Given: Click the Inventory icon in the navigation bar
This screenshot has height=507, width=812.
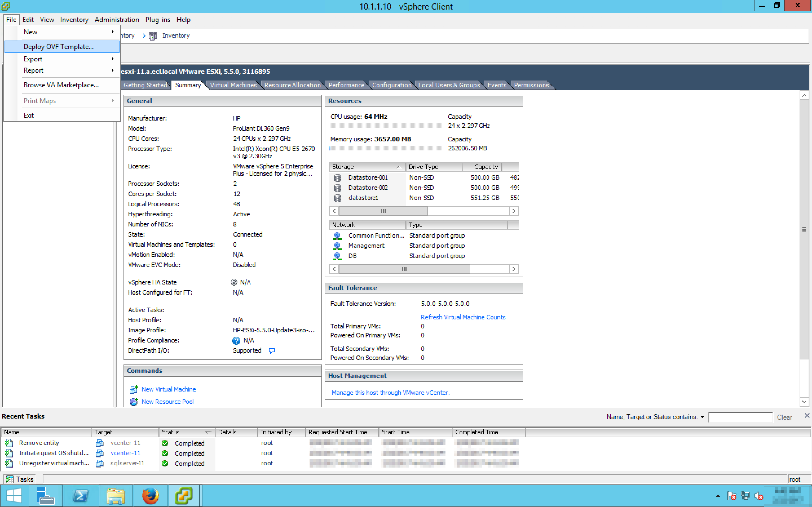Looking at the screenshot, I should pos(153,36).
